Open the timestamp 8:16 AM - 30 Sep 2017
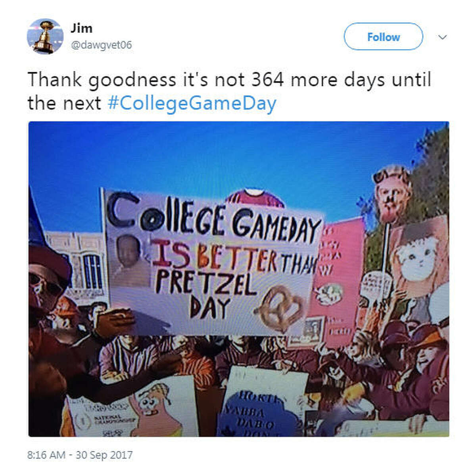476x462 pixels. (80, 454)
